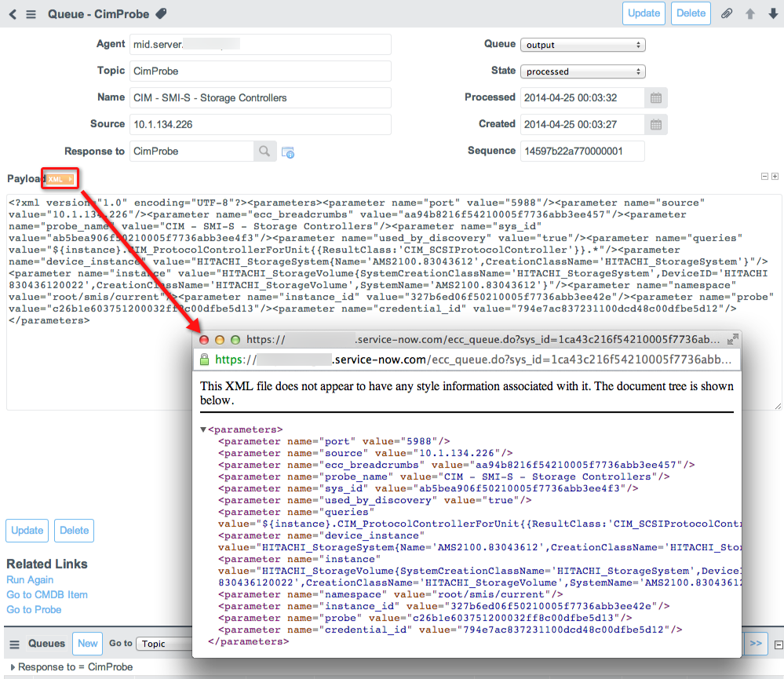Click the Created date field
The width and height of the screenshot is (784, 679).
point(582,125)
